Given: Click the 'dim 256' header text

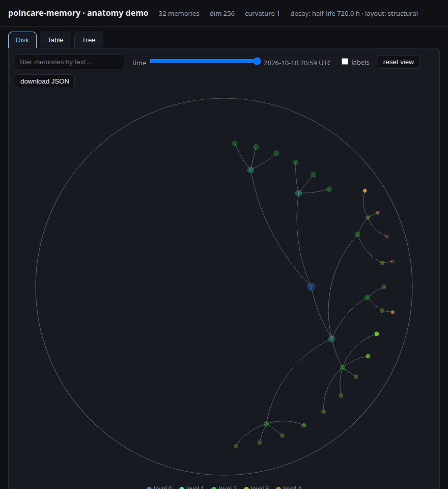Looking at the screenshot, I should pyautogui.click(x=222, y=13).
